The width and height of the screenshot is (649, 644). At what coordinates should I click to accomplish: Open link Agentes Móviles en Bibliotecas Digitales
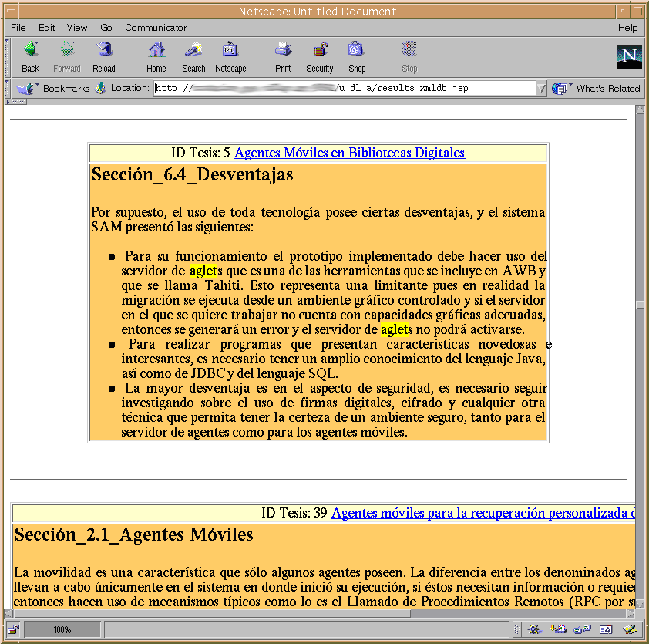(x=349, y=153)
